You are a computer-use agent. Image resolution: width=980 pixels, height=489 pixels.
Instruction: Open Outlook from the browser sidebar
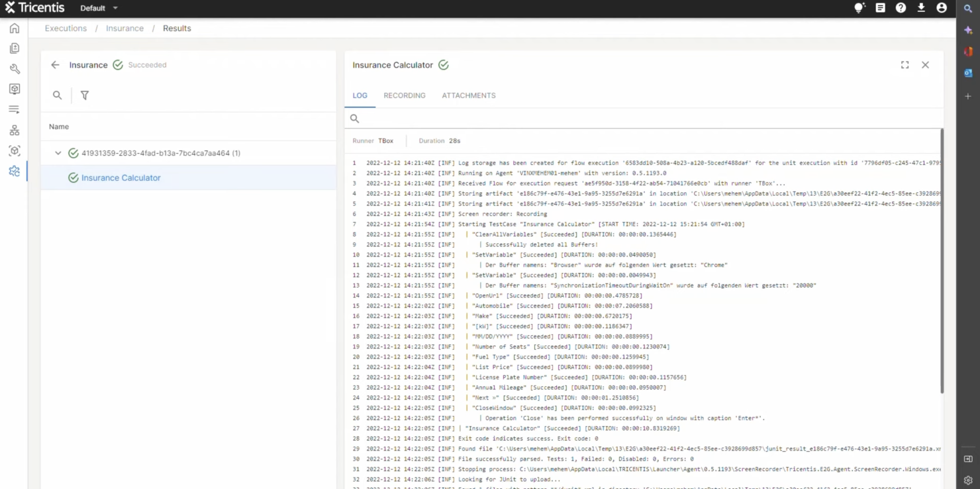coord(967,73)
